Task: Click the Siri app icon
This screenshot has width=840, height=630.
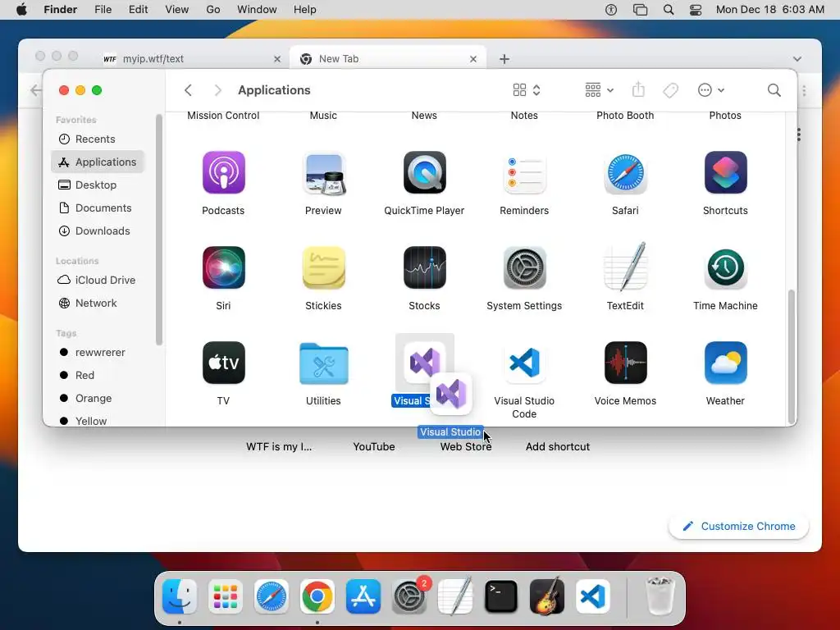Action: [223, 267]
